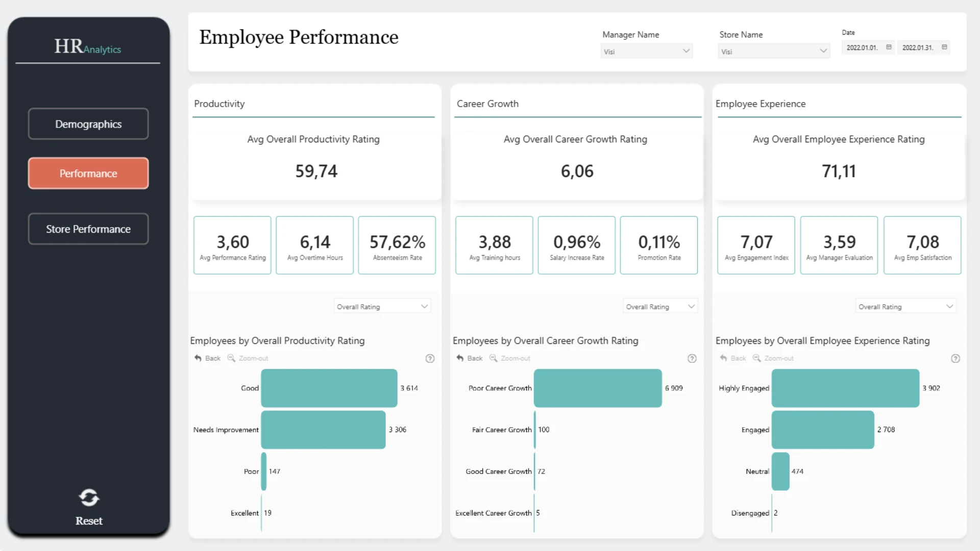Expand the Manager Name dropdown
This screenshot has height=551, width=980.
(646, 51)
